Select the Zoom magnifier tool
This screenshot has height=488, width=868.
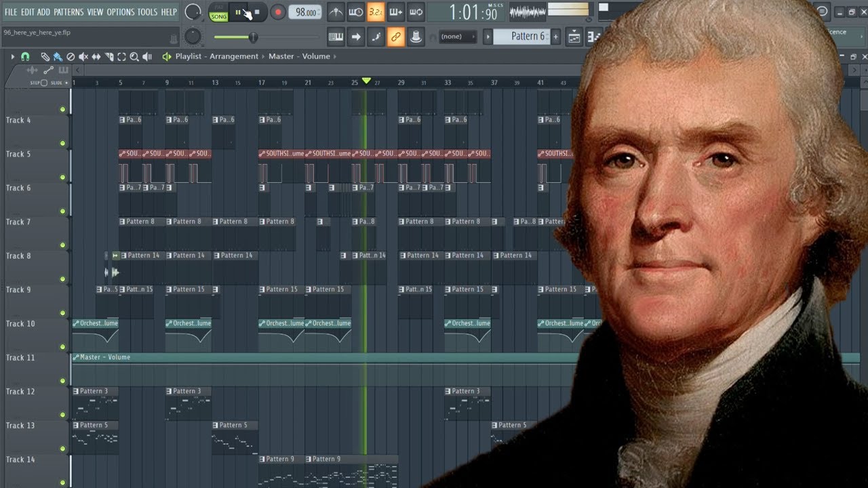(x=134, y=57)
